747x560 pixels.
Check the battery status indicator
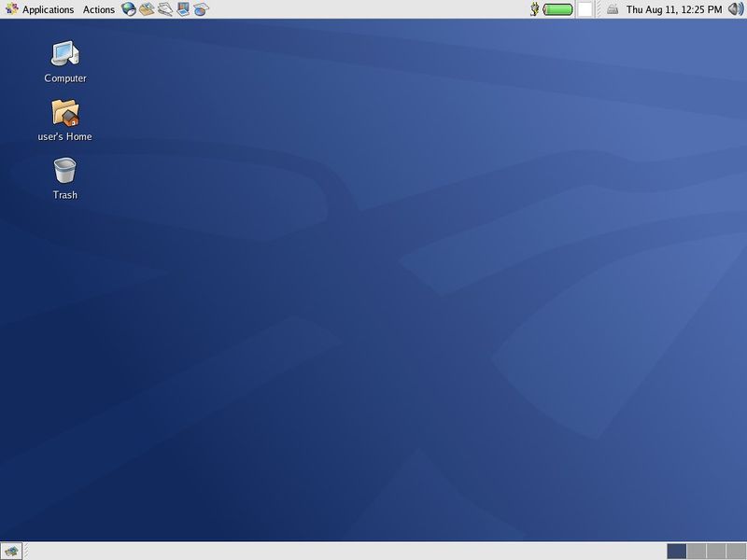click(x=556, y=9)
